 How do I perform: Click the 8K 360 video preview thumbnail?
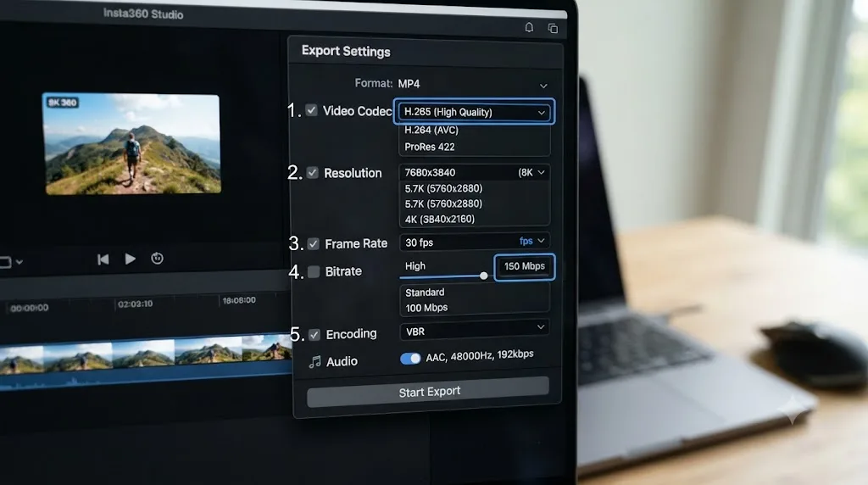pyautogui.click(x=131, y=144)
